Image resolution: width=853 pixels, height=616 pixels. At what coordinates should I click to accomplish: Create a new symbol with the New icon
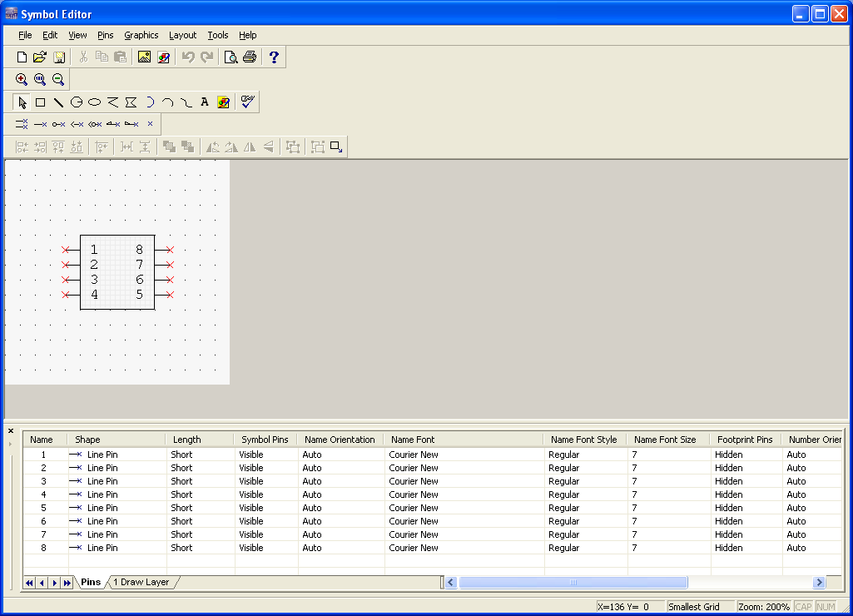22,57
